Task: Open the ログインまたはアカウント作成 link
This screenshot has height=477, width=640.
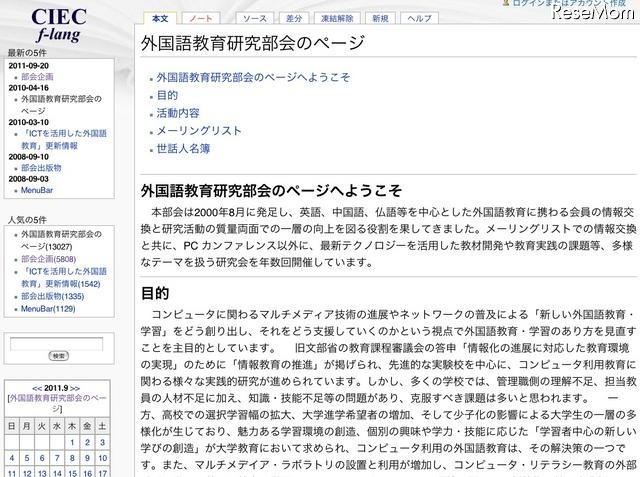Action: [x=569, y=3]
